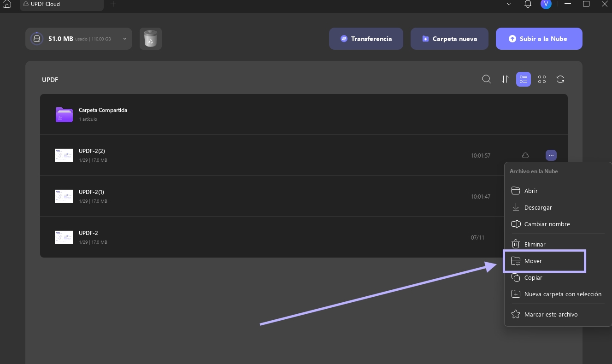Click the UPDF-2(2) thumbnail

(x=64, y=155)
